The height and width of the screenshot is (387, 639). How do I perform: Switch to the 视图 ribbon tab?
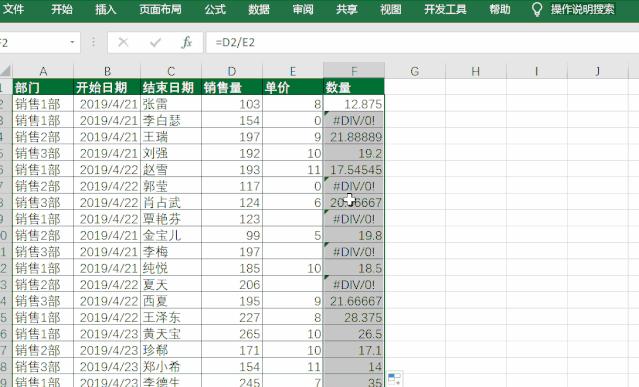tap(391, 9)
